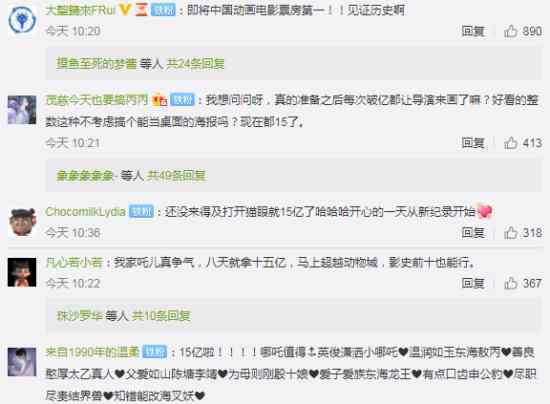This screenshot has height=404, width=550.
Task: Reply to the 10:20 comment
Action: click(x=473, y=31)
